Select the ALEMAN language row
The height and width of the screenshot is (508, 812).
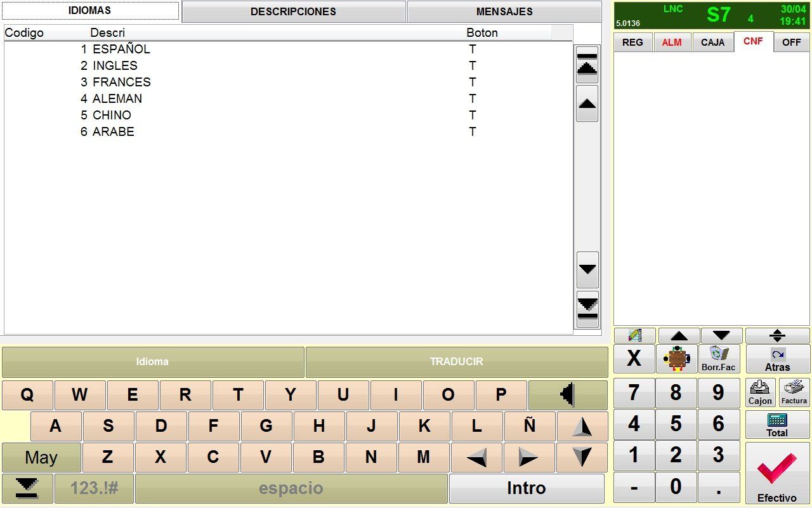[x=288, y=99]
